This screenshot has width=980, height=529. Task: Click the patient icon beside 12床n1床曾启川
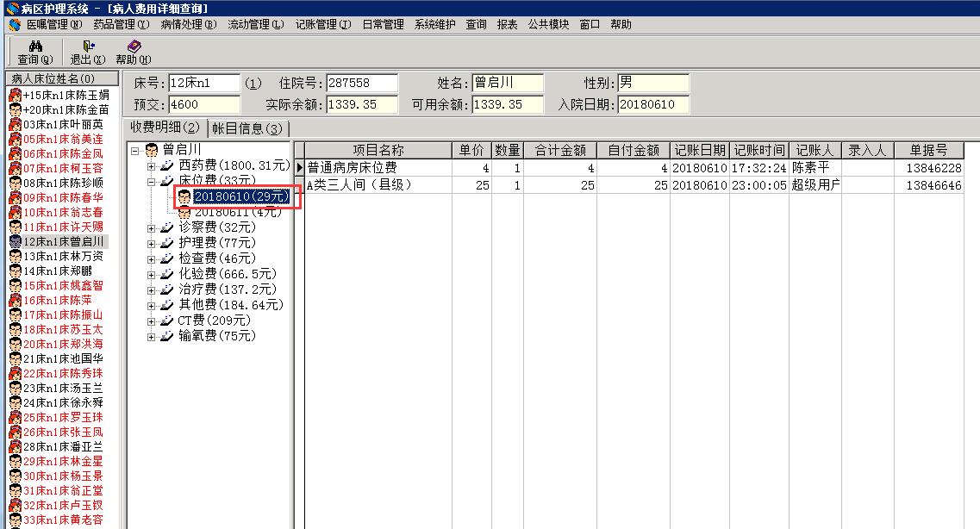click(x=15, y=242)
